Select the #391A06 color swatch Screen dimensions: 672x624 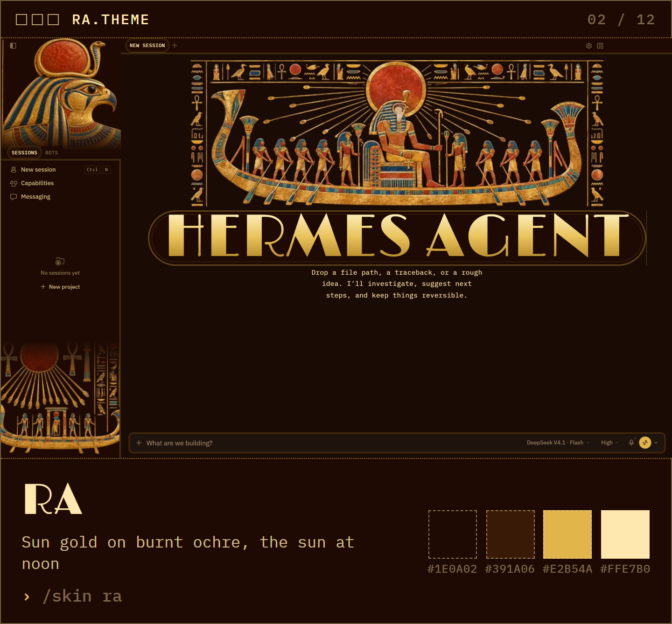point(511,534)
